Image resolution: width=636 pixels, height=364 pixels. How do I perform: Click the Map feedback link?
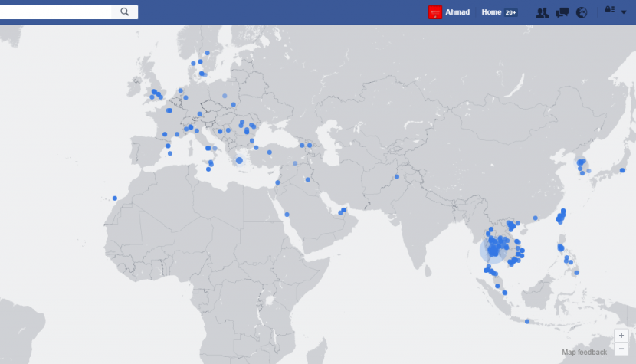pyautogui.click(x=584, y=353)
